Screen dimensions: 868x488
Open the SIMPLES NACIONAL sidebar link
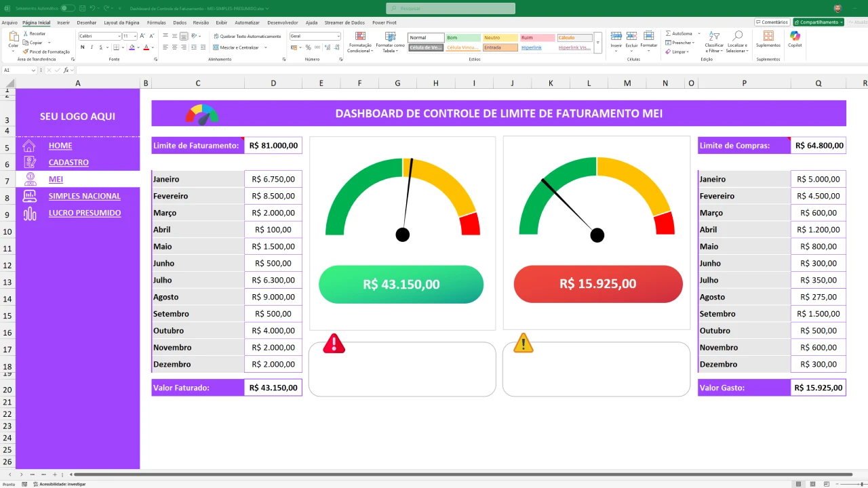[x=84, y=196]
